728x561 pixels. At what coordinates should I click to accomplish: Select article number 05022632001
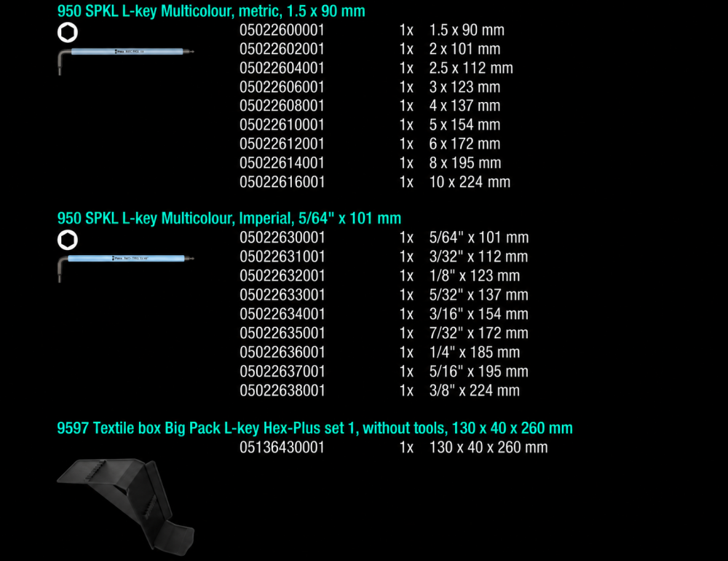(x=282, y=275)
